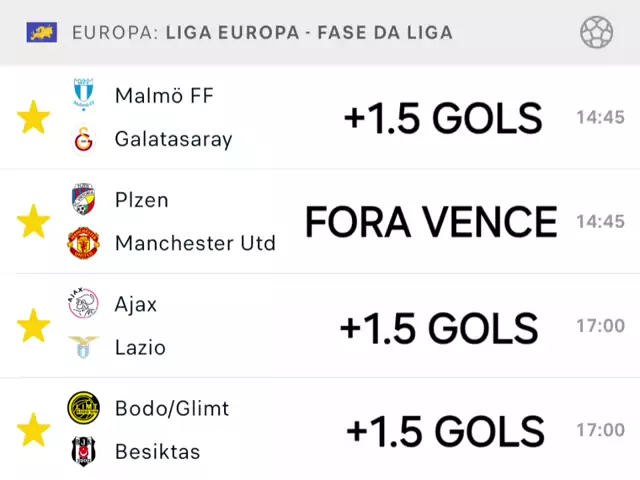Viewport: 640px width, 480px height.
Task: Click the soccer ball icon in header
Action: point(597,32)
